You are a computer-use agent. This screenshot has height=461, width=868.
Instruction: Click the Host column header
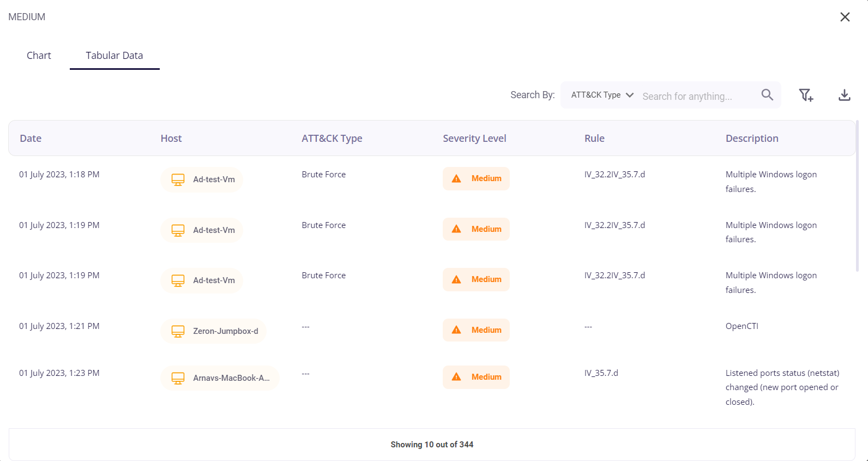click(x=171, y=139)
